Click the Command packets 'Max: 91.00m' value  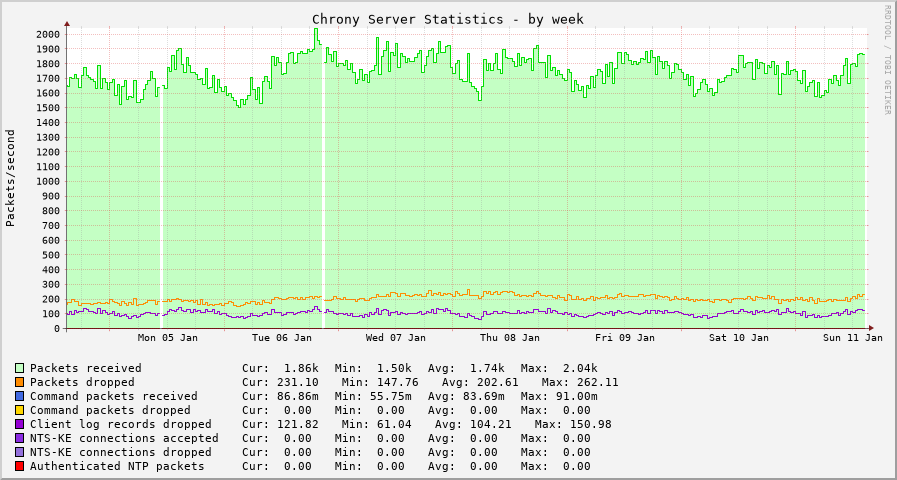(559, 396)
